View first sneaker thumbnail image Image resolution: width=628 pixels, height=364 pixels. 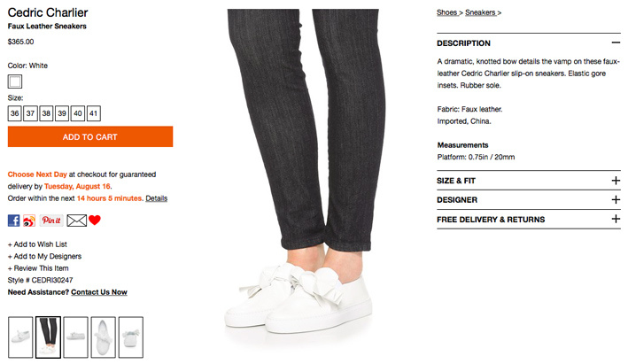20,337
